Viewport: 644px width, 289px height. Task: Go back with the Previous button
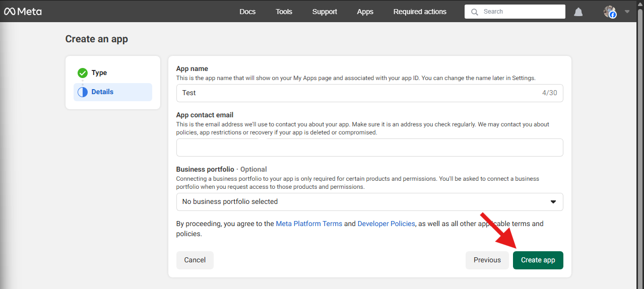(x=487, y=260)
